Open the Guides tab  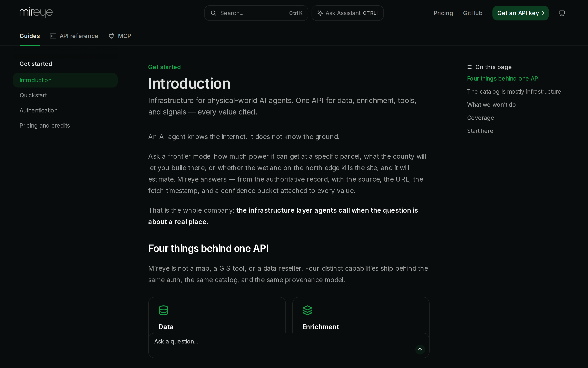coord(30,36)
